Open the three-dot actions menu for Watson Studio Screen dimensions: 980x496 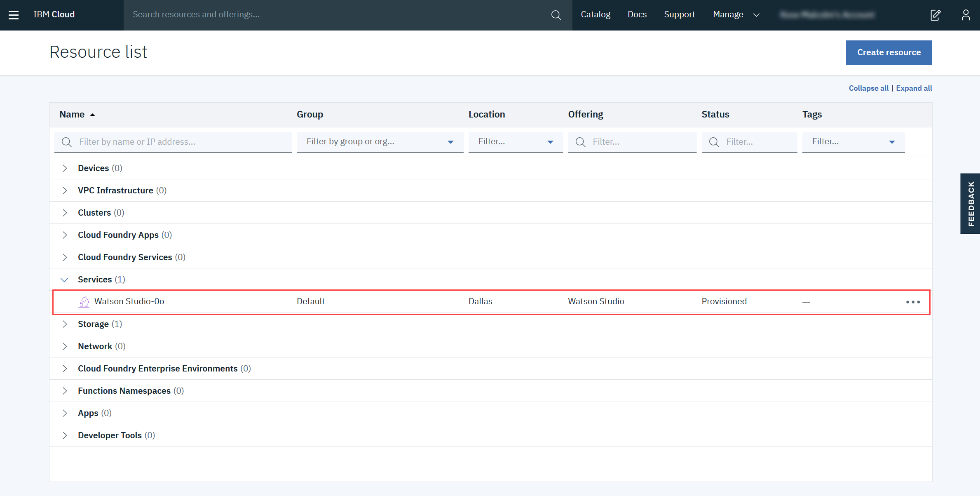pyautogui.click(x=913, y=302)
